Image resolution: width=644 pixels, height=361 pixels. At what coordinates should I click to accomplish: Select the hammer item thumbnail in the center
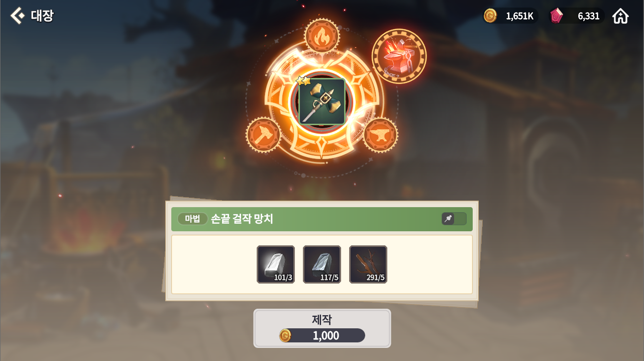tap(321, 102)
